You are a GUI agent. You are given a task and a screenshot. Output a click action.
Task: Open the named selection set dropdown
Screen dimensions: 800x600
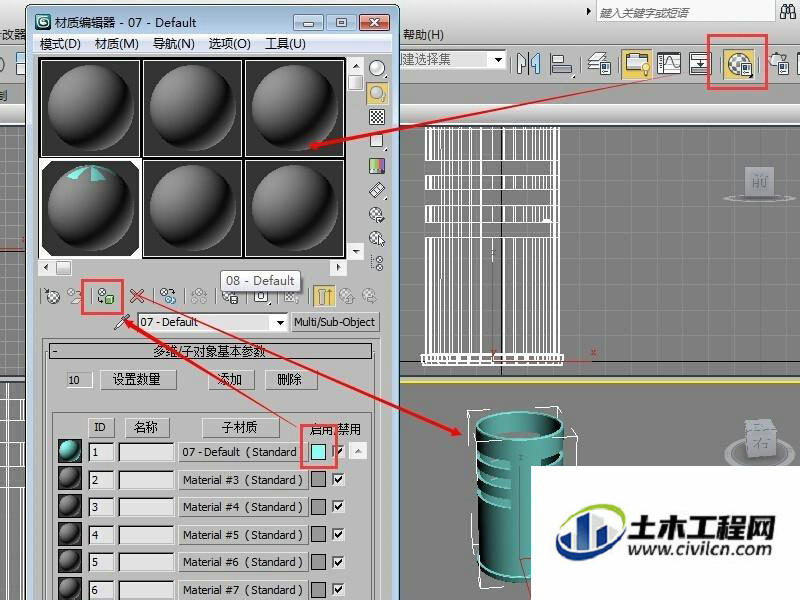click(x=498, y=60)
